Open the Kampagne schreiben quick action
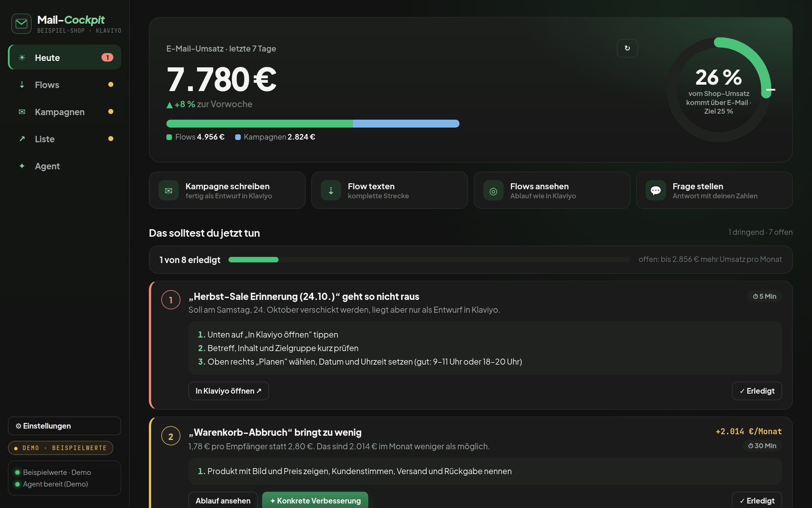812x508 pixels. tap(227, 190)
